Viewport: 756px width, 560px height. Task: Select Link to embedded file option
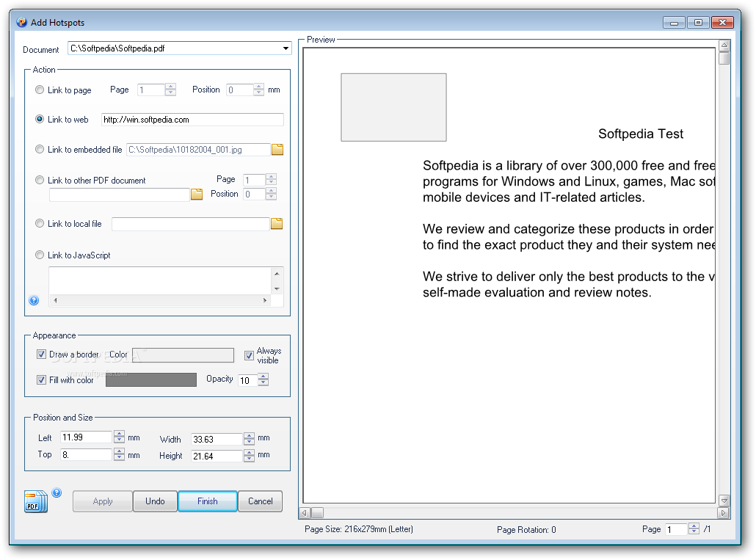pyautogui.click(x=40, y=150)
